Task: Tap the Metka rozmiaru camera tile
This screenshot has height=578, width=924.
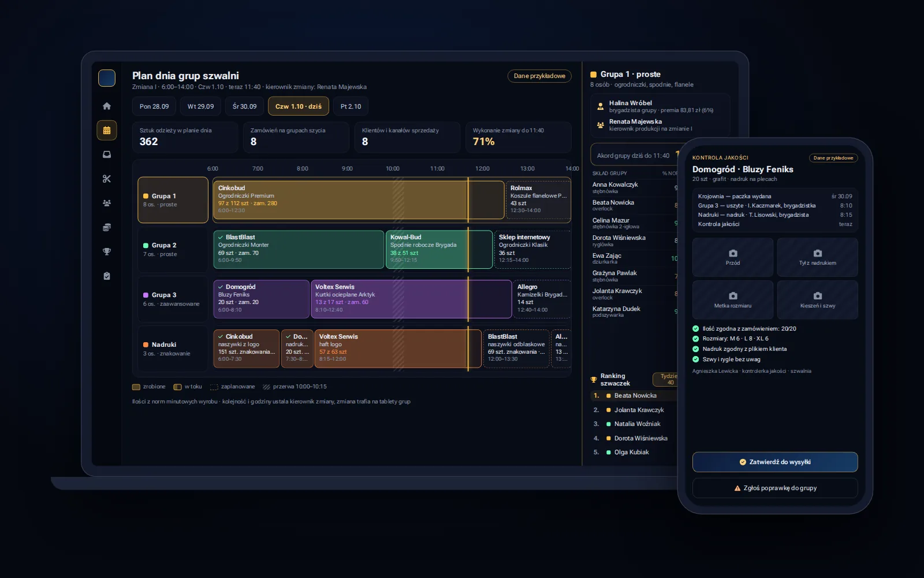Action: (x=733, y=300)
